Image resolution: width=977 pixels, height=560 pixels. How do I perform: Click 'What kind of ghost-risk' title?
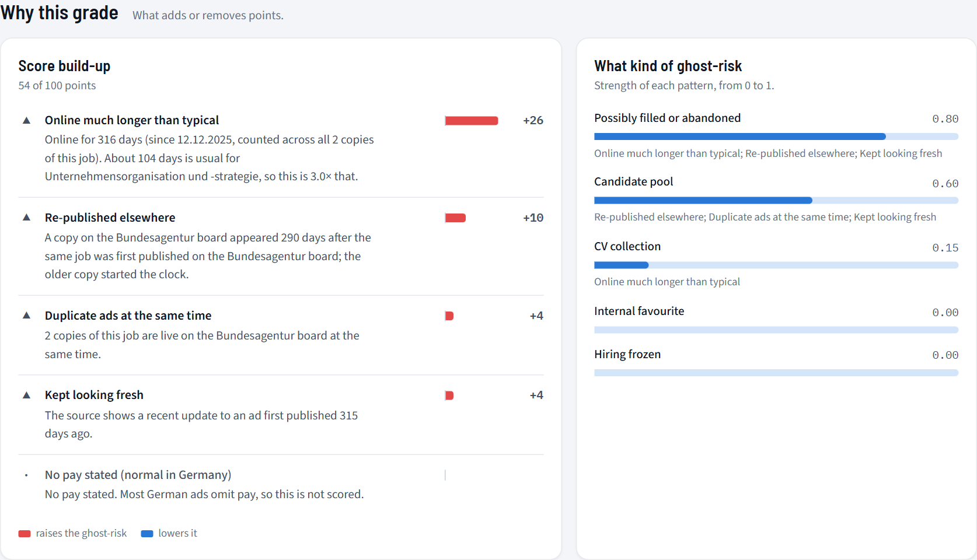(668, 66)
